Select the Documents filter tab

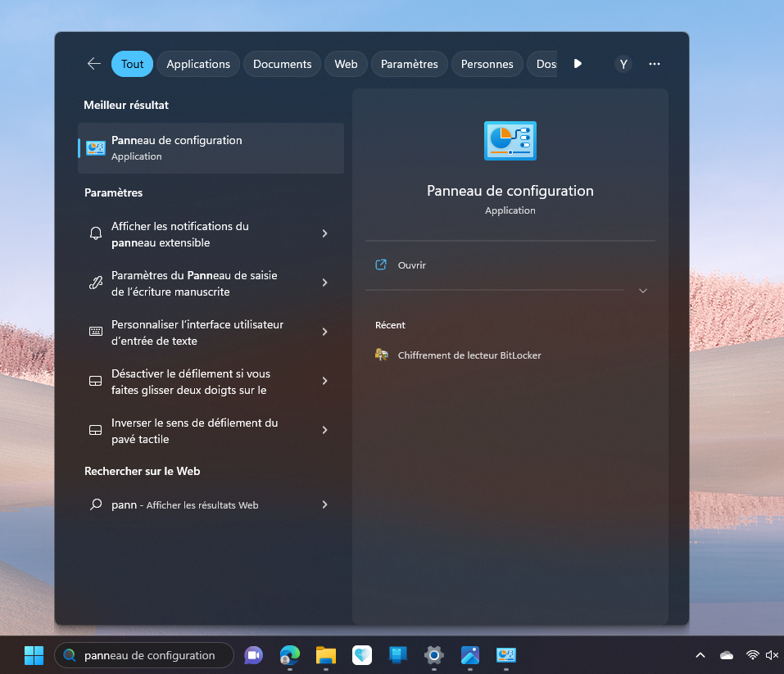coord(282,64)
